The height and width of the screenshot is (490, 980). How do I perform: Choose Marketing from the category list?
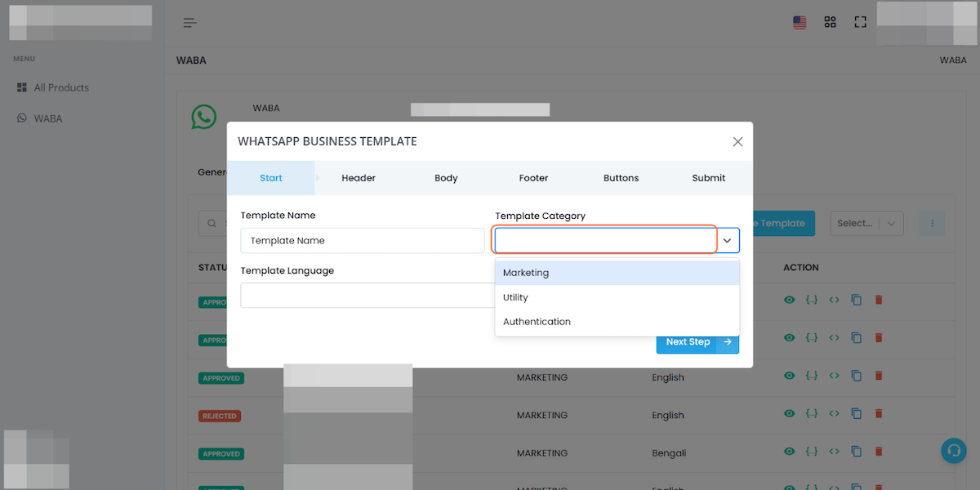617,273
